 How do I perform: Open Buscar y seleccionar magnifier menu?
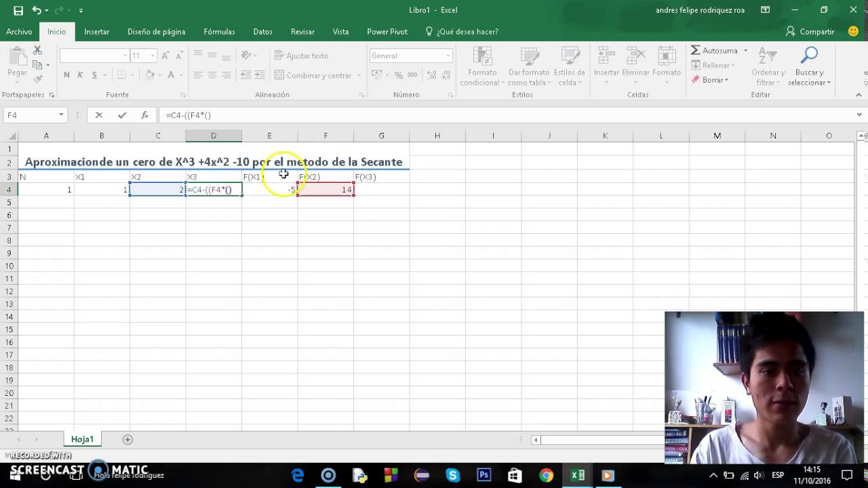pyautogui.click(x=809, y=66)
